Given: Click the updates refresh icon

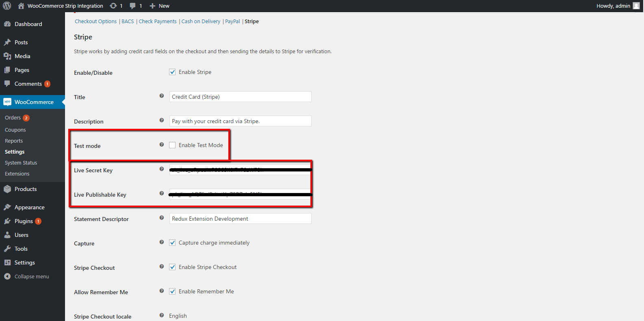Looking at the screenshot, I should pos(113,6).
